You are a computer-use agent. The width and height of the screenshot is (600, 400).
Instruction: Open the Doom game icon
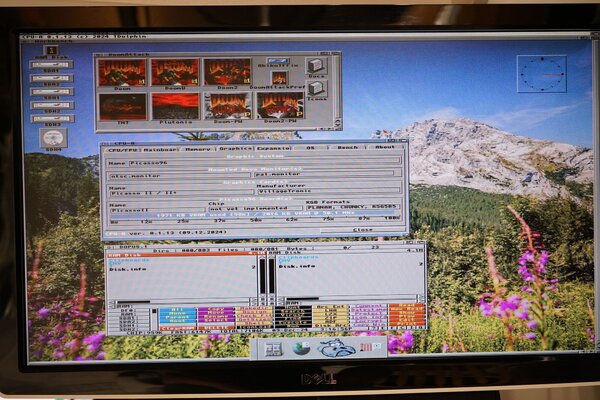tap(122, 72)
